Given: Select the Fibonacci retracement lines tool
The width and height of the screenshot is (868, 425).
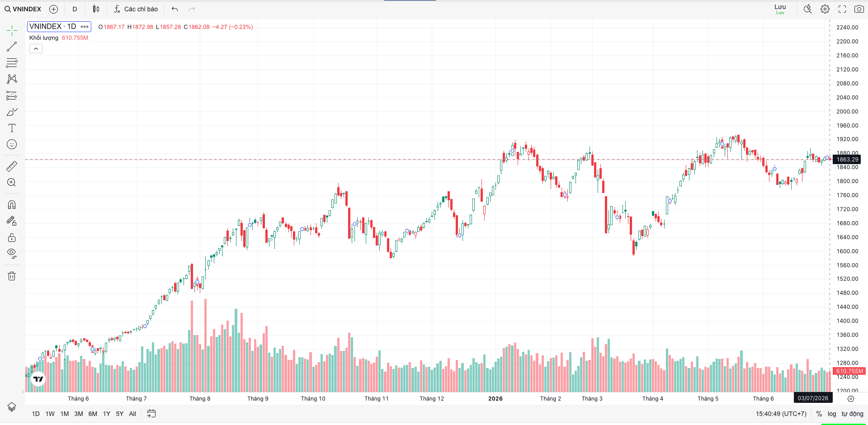Looking at the screenshot, I should [12, 63].
